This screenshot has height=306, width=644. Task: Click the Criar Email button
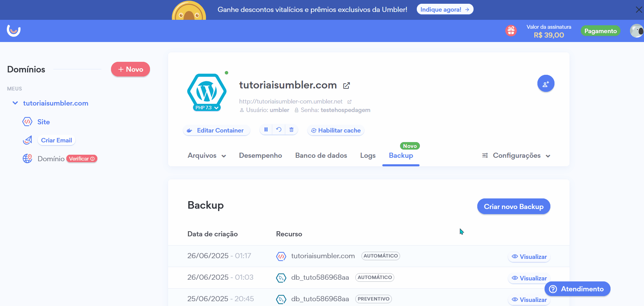click(x=56, y=140)
